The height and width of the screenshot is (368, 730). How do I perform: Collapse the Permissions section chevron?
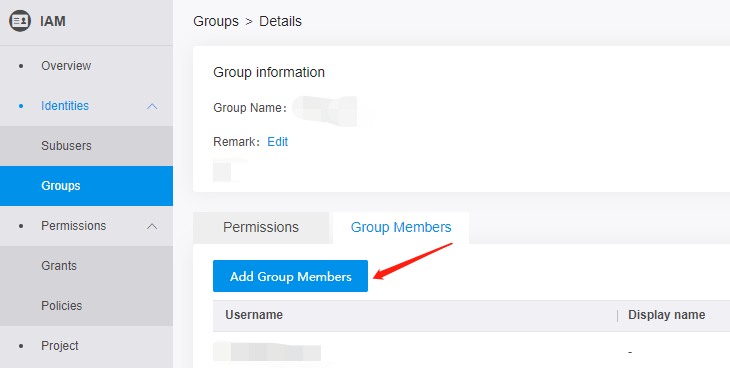click(152, 226)
